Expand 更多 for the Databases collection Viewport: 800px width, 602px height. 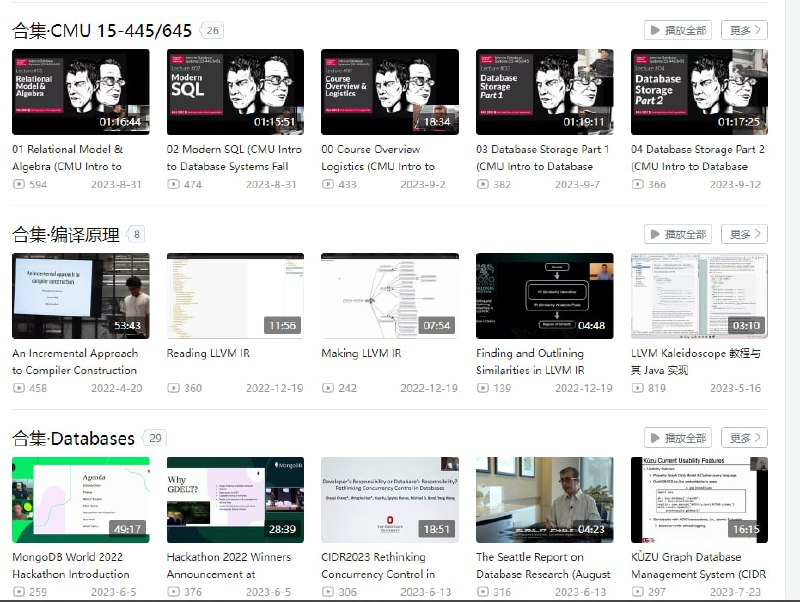[745, 437]
